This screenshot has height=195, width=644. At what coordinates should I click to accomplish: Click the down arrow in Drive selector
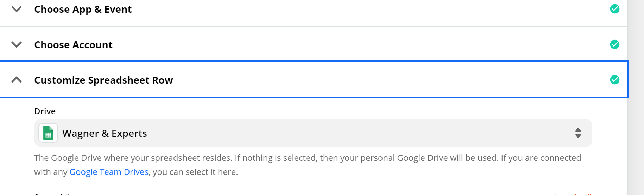(578, 136)
